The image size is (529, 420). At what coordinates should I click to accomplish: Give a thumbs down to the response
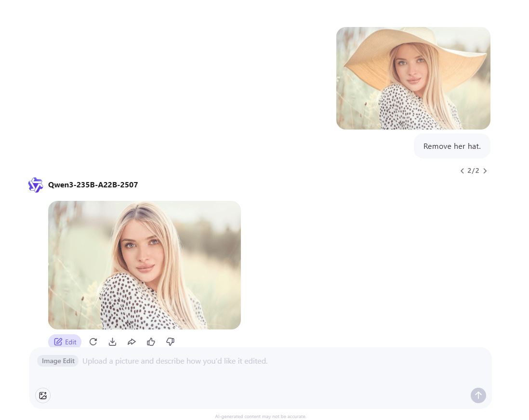point(170,342)
